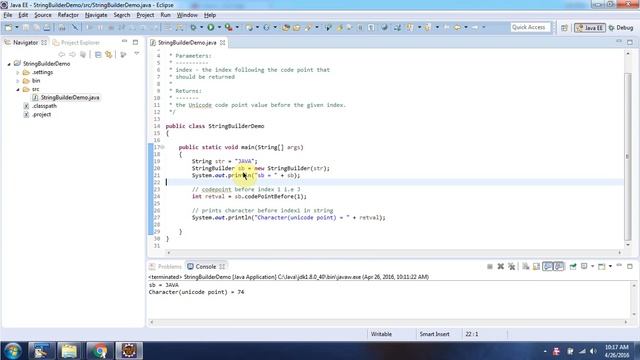Image resolution: width=640 pixels, height=360 pixels.
Task: Open the Display Selected Console dropdown
Action: 592,267
